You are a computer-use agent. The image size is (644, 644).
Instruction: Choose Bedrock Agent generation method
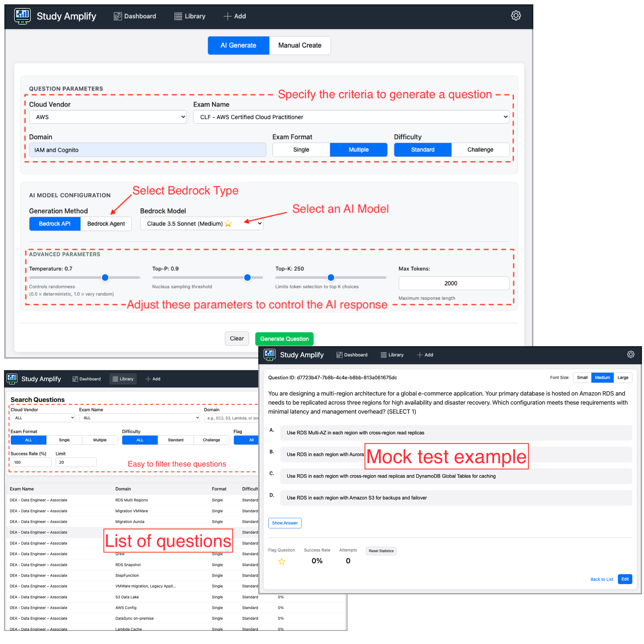pyautogui.click(x=106, y=224)
